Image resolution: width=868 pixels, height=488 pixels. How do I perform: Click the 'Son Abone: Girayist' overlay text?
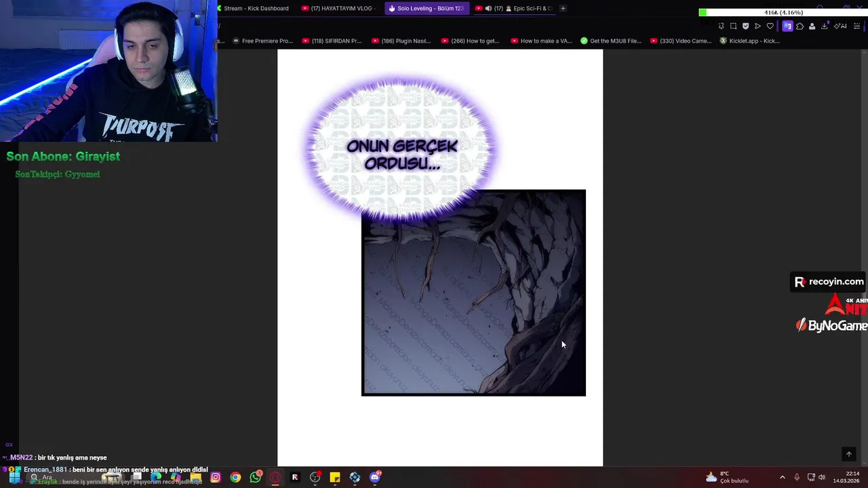tap(63, 157)
